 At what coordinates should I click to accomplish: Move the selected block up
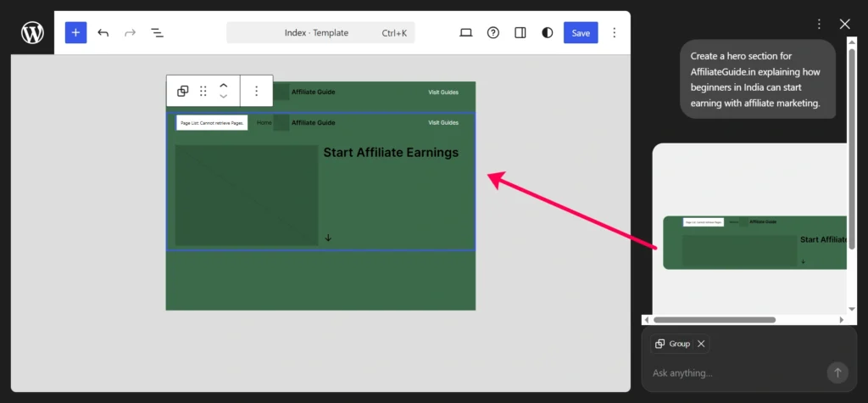[224, 86]
